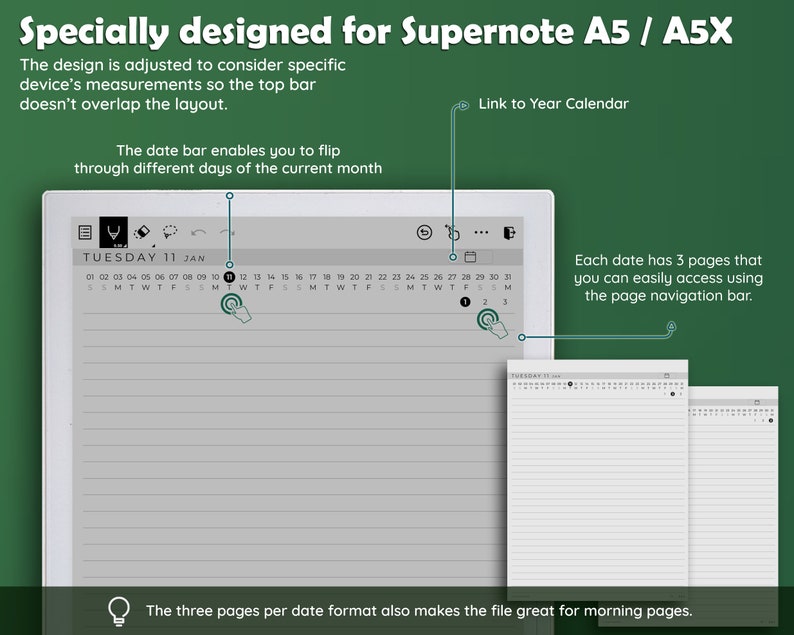Switch to page 2 in the page navigation
The height and width of the screenshot is (635, 794).
tap(485, 302)
